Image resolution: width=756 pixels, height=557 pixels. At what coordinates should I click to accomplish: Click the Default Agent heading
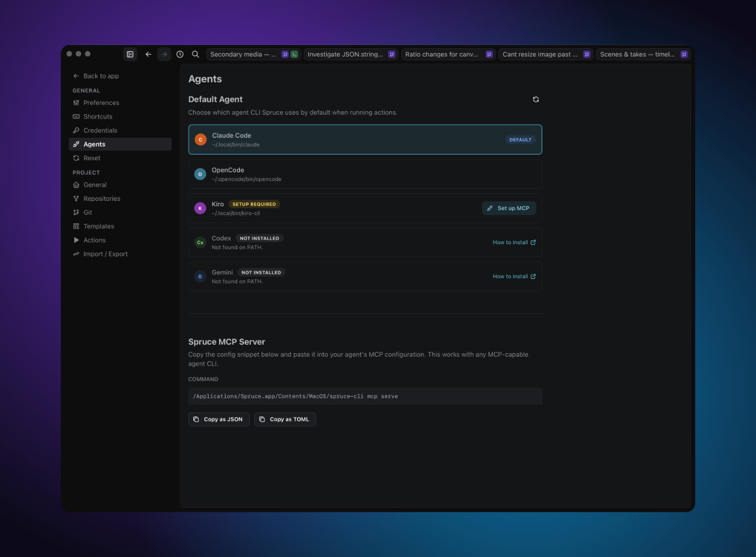(x=215, y=99)
